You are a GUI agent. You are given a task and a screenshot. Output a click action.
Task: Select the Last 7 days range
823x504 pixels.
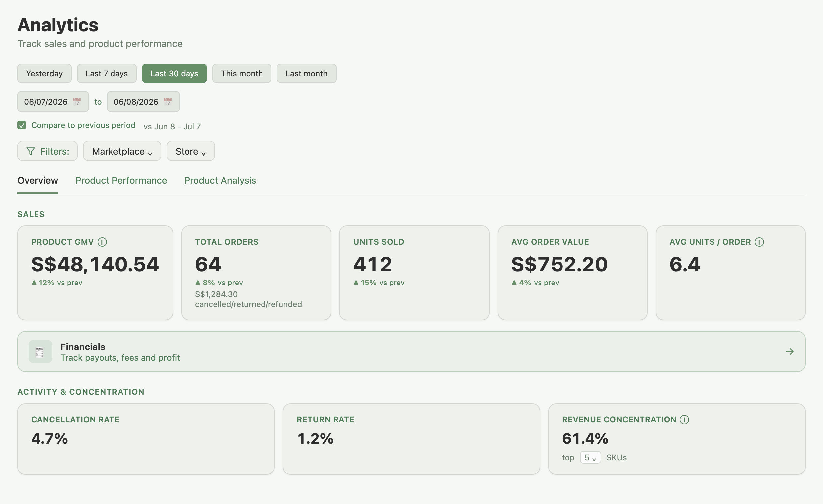pos(107,73)
